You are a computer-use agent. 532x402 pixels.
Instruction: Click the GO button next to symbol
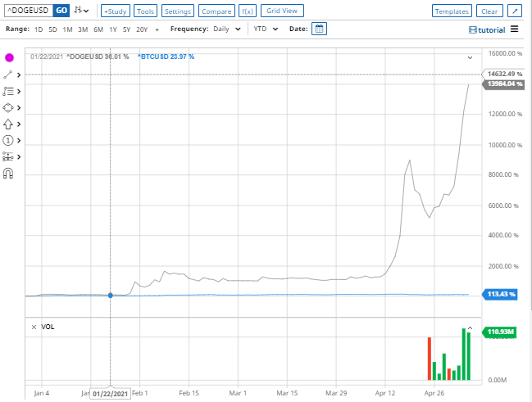tap(61, 11)
